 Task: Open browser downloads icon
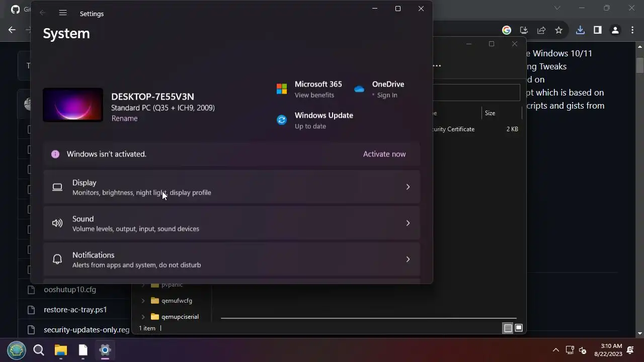pyautogui.click(x=580, y=30)
